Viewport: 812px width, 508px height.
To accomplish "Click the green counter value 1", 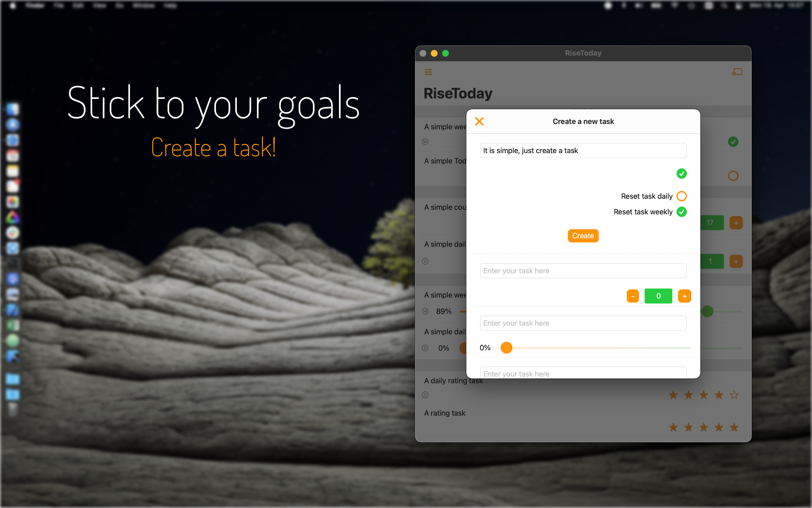I will pyautogui.click(x=712, y=261).
